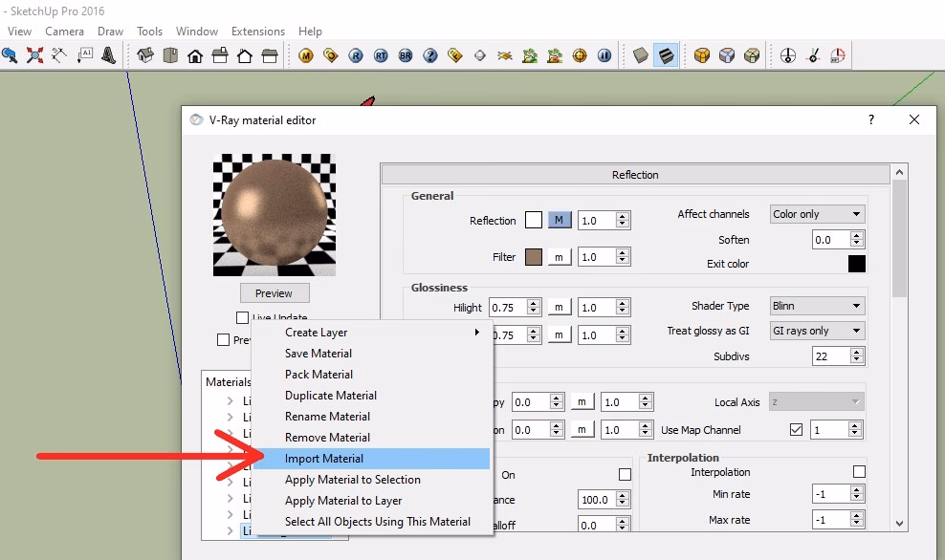Screen dimensions: 945x560
Task: Choose Import Material from context menu
Action: (371, 459)
